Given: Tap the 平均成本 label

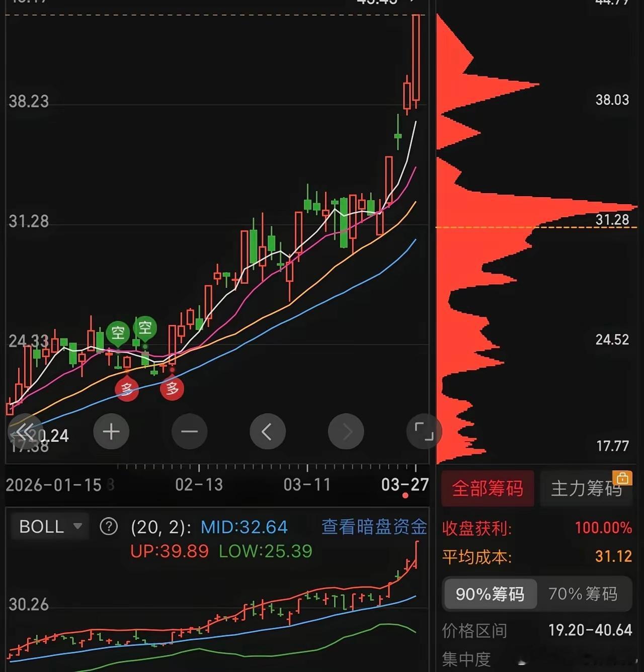Looking at the screenshot, I should pyautogui.click(x=477, y=557).
